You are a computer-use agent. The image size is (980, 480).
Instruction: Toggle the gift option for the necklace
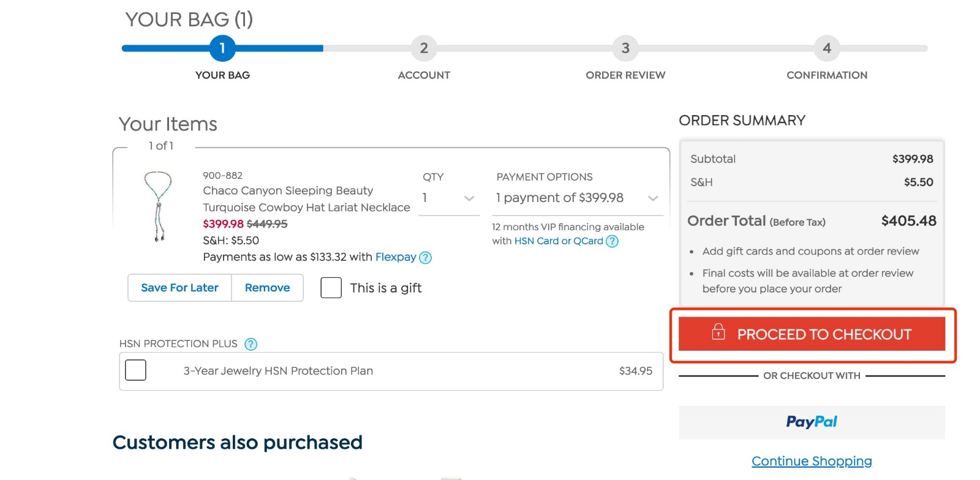331,288
